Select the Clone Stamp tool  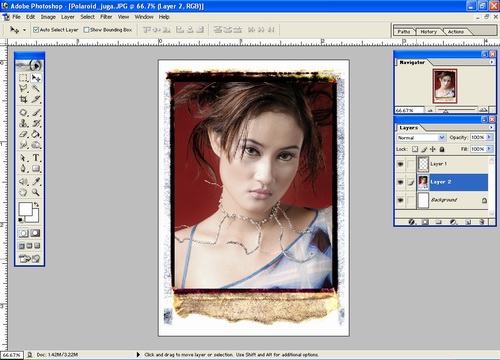click(23, 123)
